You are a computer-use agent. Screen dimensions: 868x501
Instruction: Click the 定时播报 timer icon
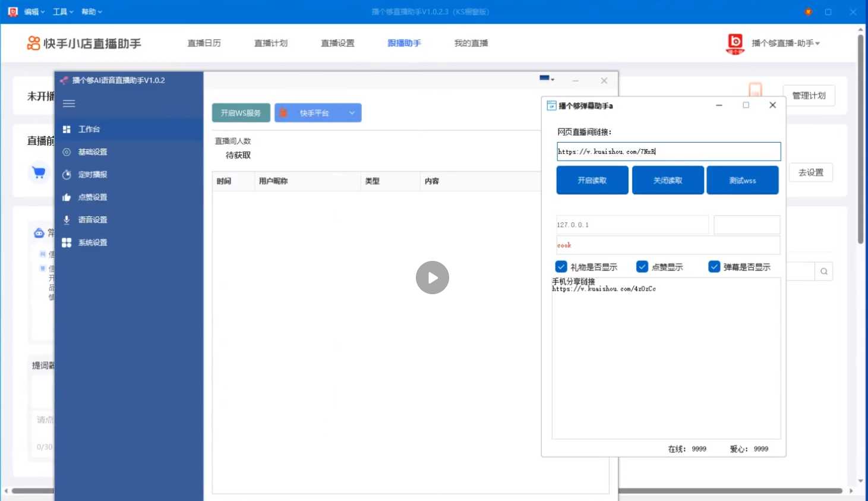coord(67,175)
